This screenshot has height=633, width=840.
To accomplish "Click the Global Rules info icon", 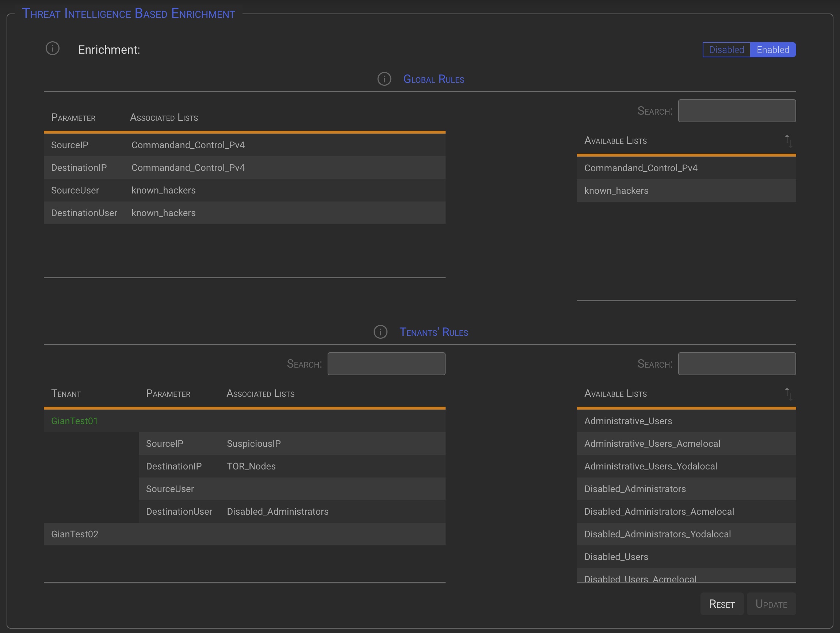I will [x=384, y=79].
